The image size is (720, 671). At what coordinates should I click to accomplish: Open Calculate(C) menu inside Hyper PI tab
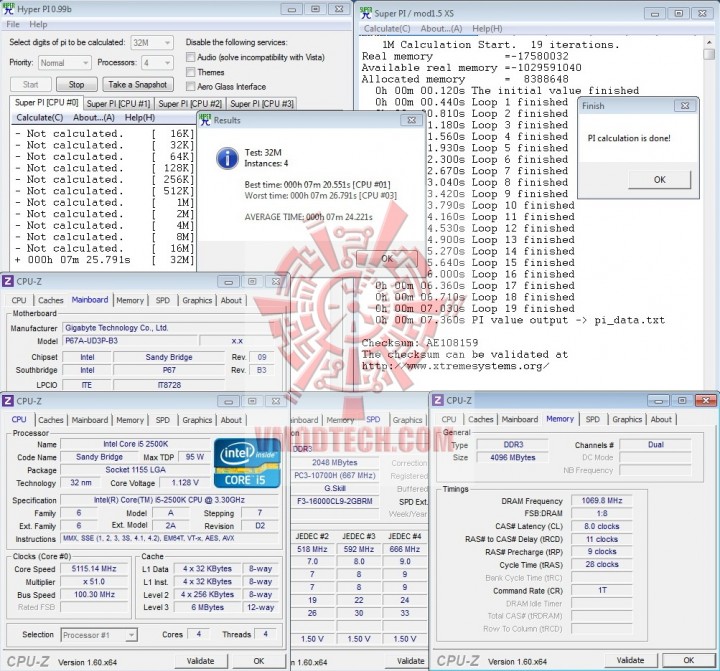click(39, 118)
